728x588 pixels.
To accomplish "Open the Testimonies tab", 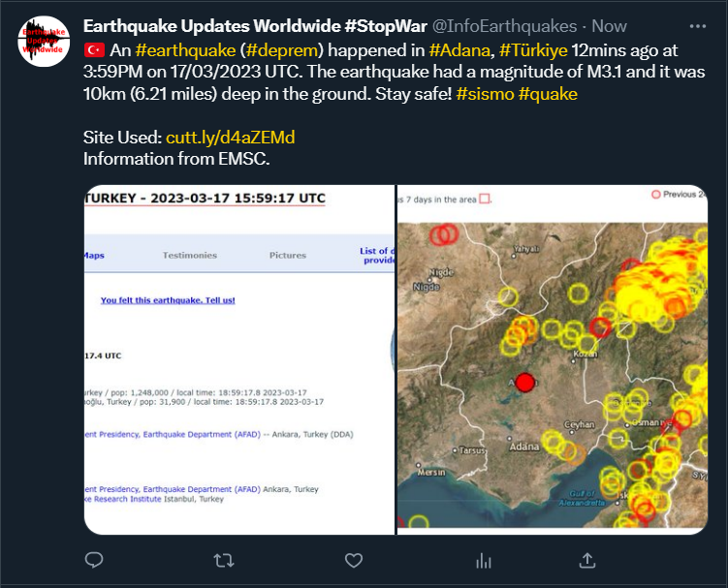I will [x=190, y=256].
